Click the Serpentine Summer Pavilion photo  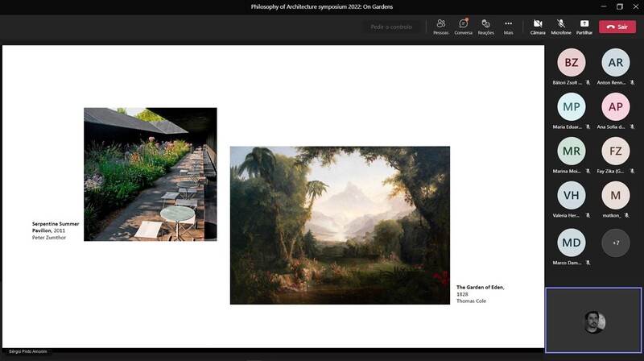[x=151, y=174]
